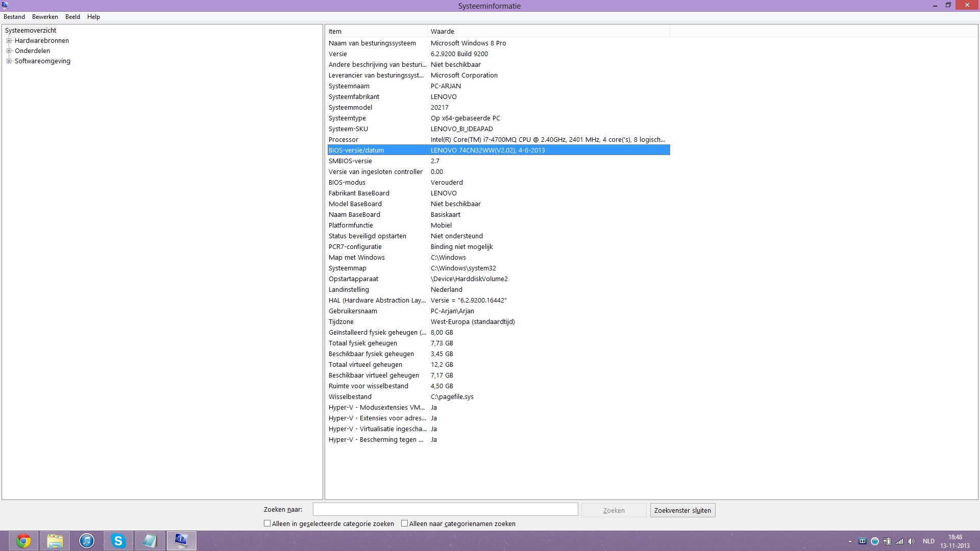Click value Microsoft Windows 8 Pro
The width and height of the screenshot is (980, 551).
click(x=469, y=43)
